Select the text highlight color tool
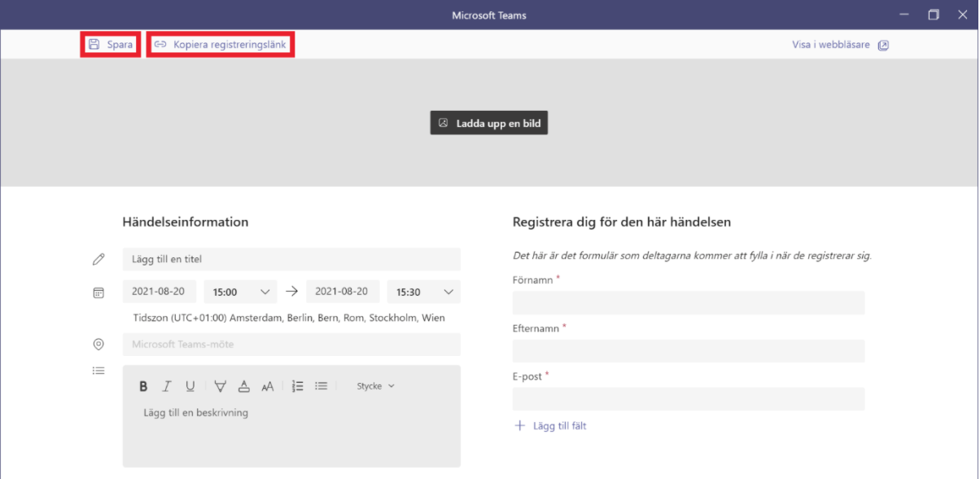Screen dimensions: 980x479 point(221,386)
